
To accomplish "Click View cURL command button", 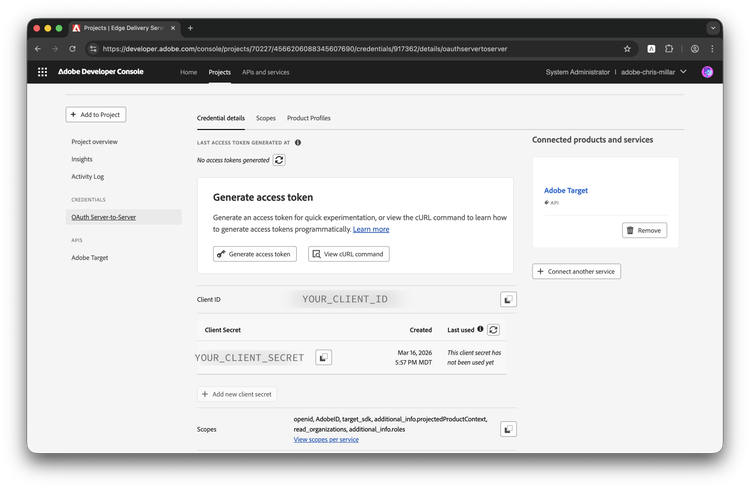I will [x=348, y=254].
